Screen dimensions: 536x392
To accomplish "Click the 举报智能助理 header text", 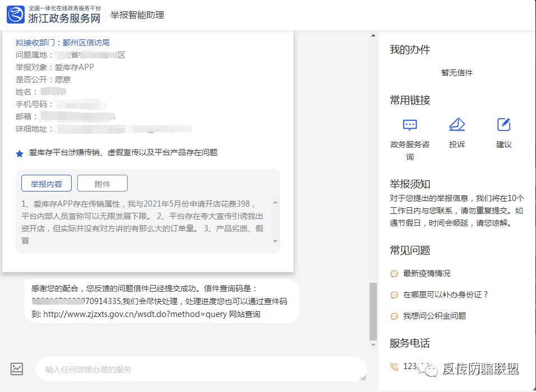I will (x=137, y=15).
